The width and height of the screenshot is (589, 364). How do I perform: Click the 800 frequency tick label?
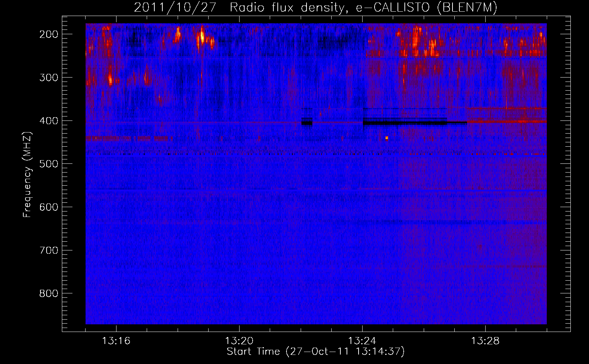click(49, 293)
